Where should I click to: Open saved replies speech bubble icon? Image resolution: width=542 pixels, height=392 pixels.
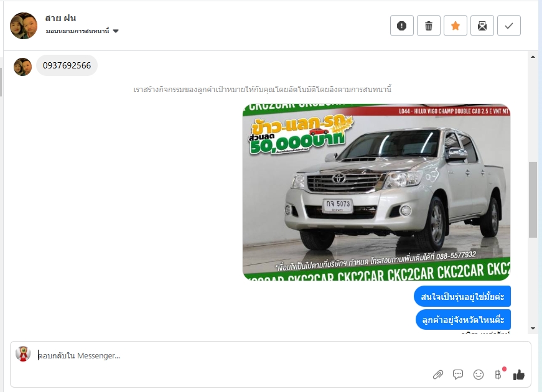(x=458, y=375)
